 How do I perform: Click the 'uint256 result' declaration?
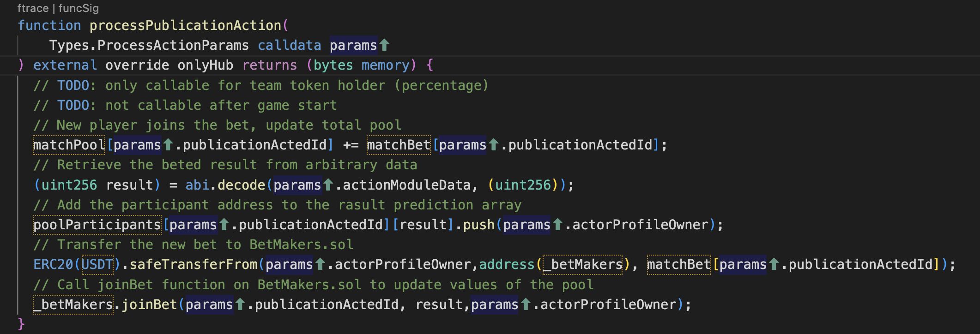click(97, 185)
